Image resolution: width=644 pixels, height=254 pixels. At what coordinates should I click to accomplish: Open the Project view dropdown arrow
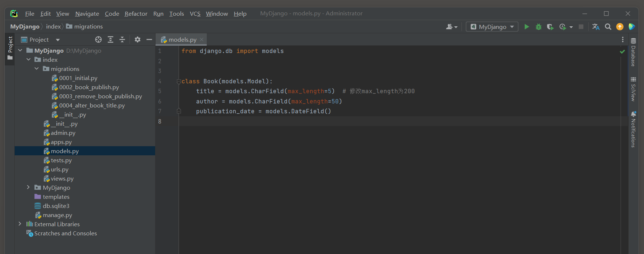58,40
